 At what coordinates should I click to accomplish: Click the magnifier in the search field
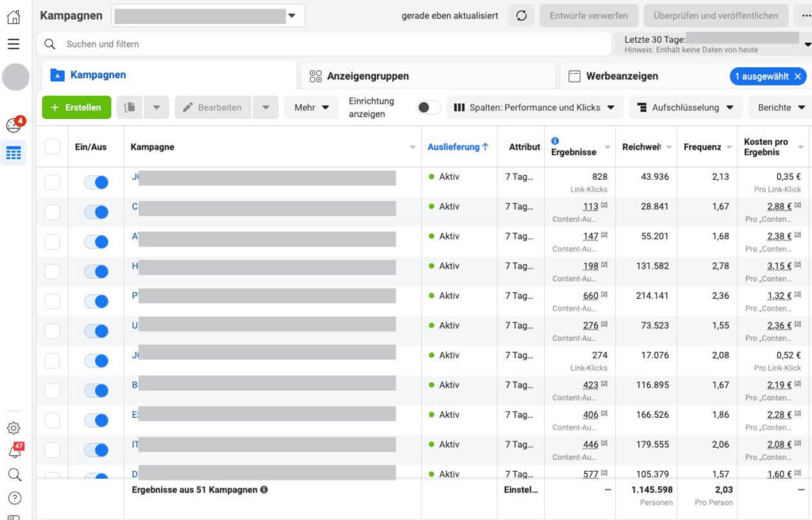coord(50,44)
